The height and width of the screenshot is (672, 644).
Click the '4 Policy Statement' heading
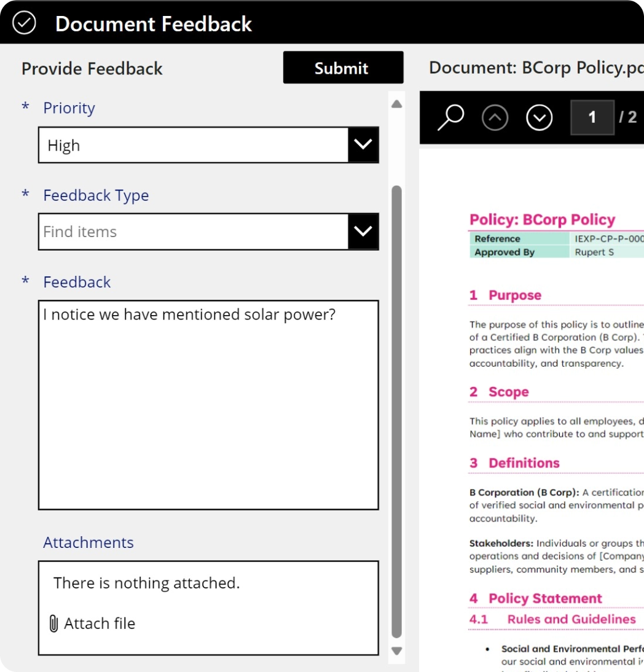click(535, 598)
